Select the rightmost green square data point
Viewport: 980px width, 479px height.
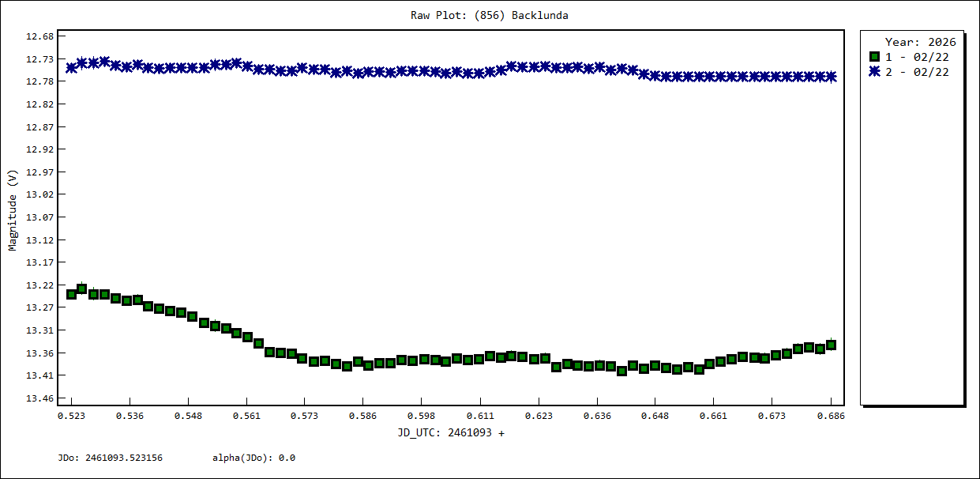831,345
